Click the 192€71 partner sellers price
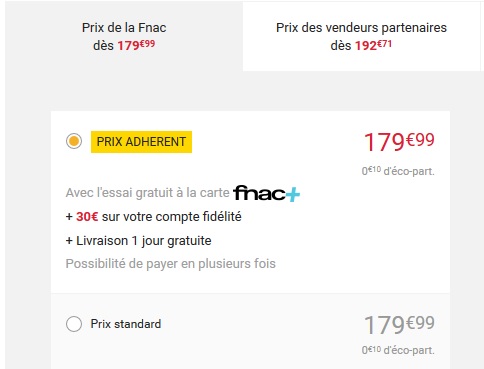This screenshot has height=369, width=484. [x=373, y=45]
